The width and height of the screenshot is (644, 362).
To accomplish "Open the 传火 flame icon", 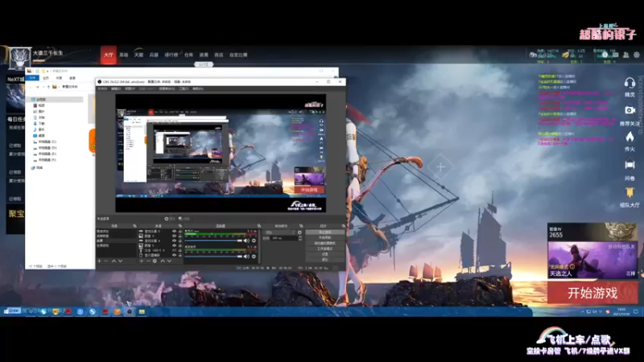I will click(630, 137).
